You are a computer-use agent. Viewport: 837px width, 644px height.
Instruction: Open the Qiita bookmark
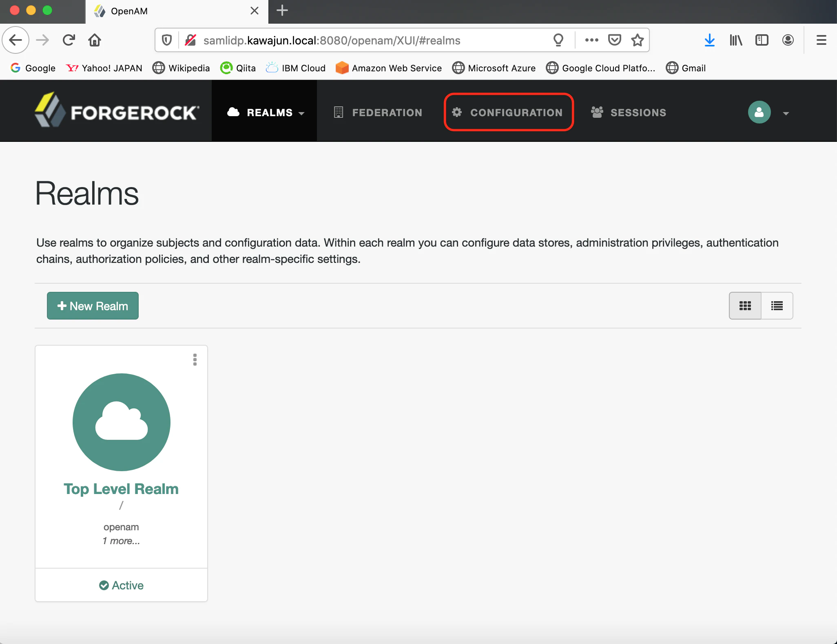[238, 68]
